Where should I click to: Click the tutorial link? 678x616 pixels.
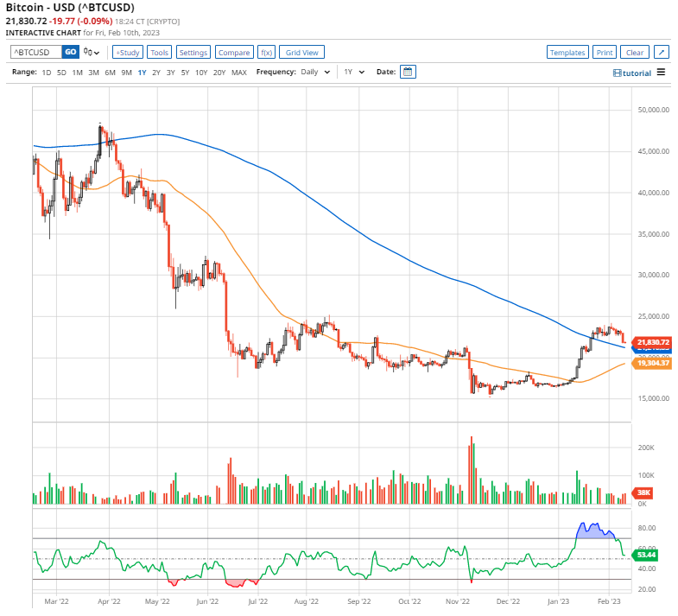pos(637,73)
